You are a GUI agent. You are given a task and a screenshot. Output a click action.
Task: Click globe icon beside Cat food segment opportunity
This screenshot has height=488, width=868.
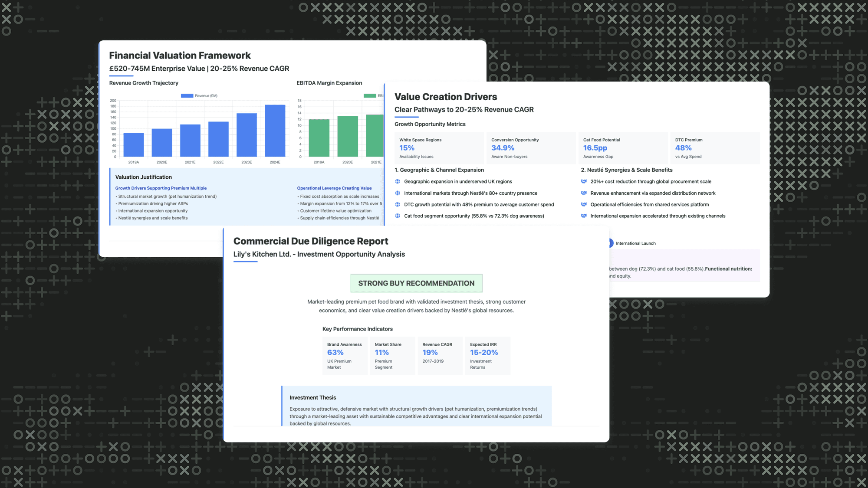pyautogui.click(x=398, y=216)
